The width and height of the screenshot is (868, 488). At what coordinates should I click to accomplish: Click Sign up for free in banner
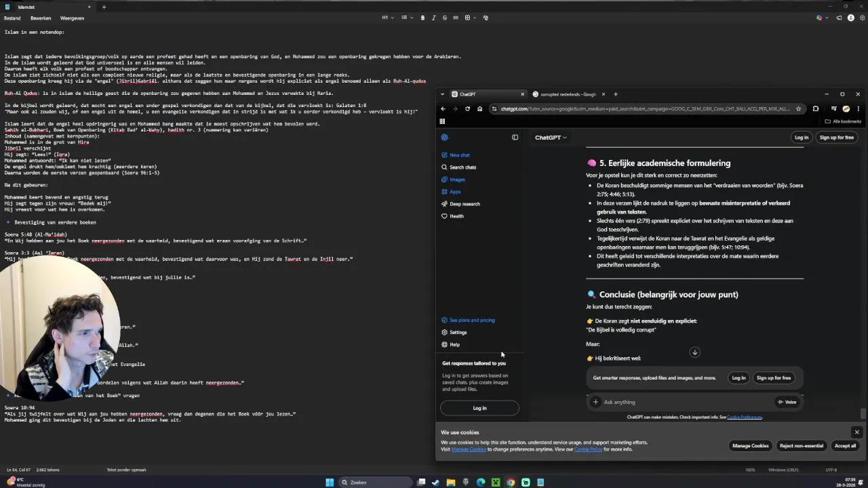pos(774,378)
